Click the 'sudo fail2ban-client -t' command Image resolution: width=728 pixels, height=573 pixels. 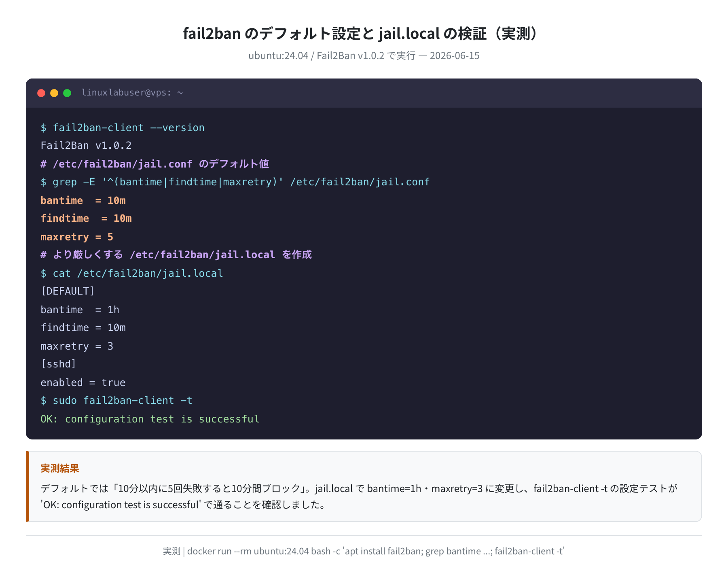116,401
